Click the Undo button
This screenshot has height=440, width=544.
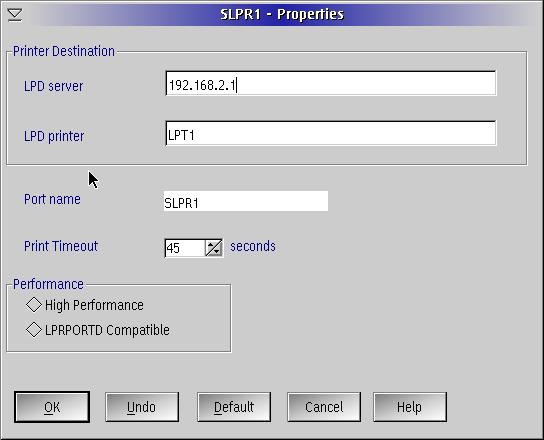142,407
